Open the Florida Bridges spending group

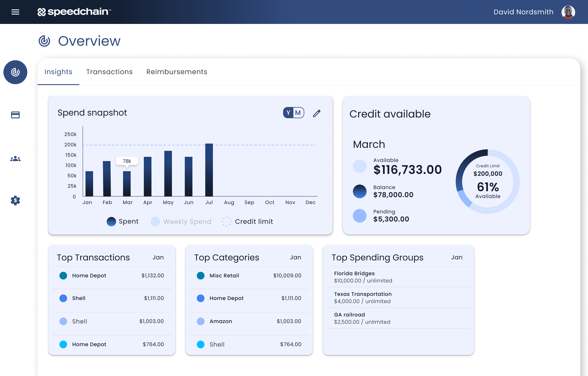tap(354, 273)
